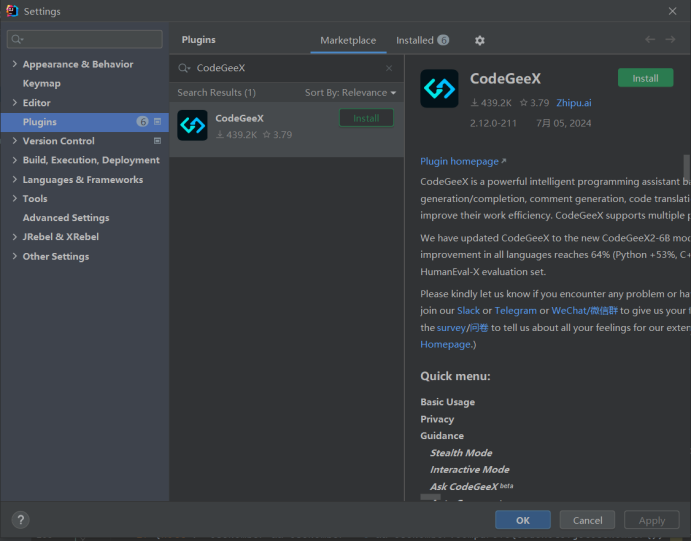Jump to Privacy in quick menu
This screenshot has height=541, width=692.
(x=437, y=419)
